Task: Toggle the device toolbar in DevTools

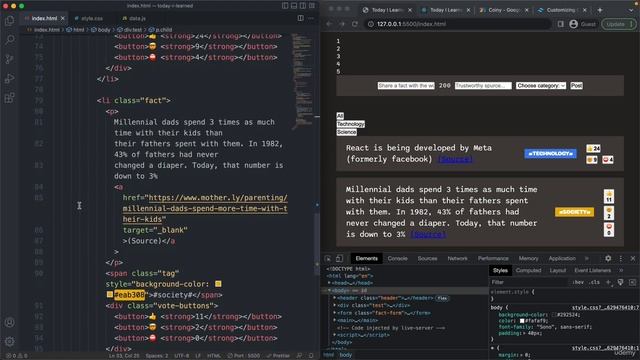Action: point(339,258)
